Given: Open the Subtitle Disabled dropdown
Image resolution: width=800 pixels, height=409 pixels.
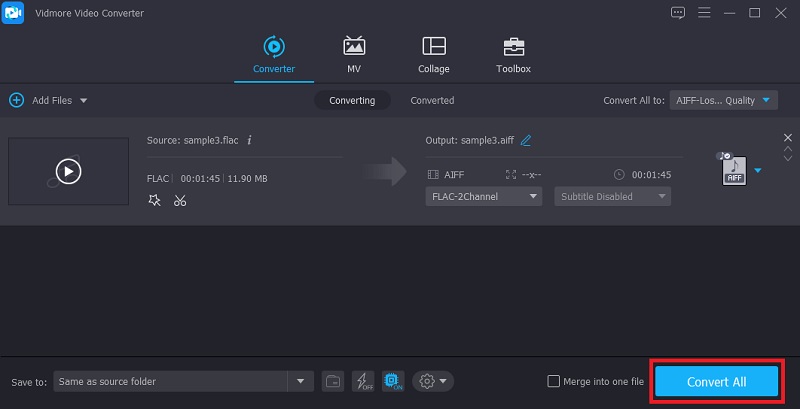Looking at the screenshot, I should (612, 197).
